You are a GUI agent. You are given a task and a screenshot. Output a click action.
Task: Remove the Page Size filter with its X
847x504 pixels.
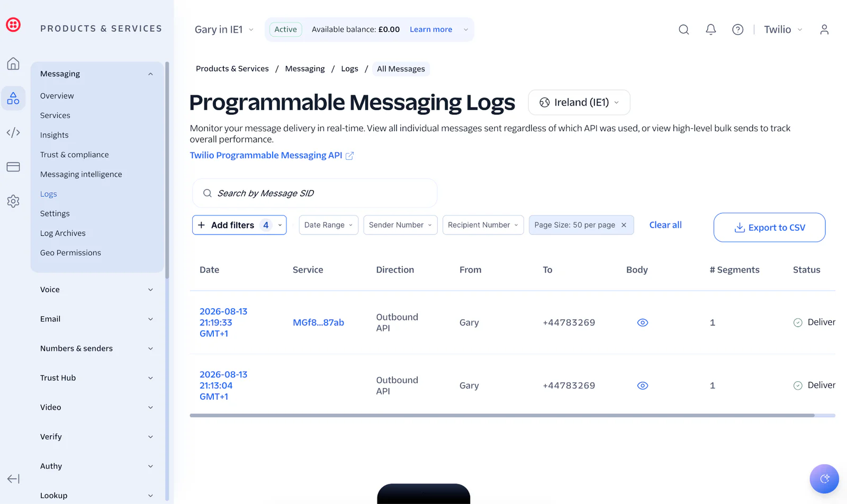click(624, 225)
